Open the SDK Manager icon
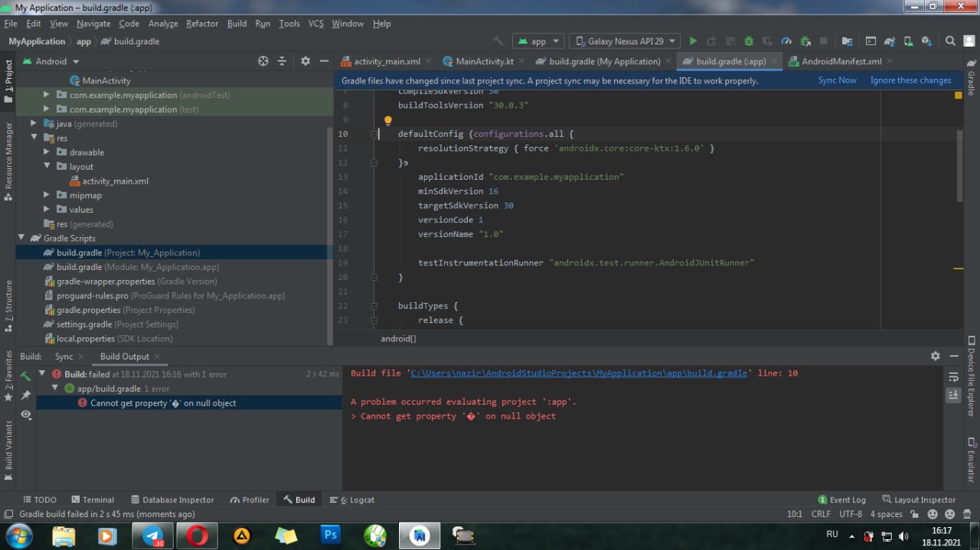This screenshot has width=980, height=550. 927,41
